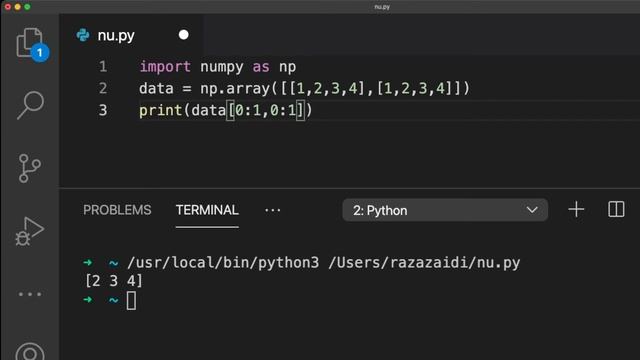Click the Python file icon on nu.py tab
This screenshot has height=360, width=640.
pyautogui.click(x=83, y=35)
